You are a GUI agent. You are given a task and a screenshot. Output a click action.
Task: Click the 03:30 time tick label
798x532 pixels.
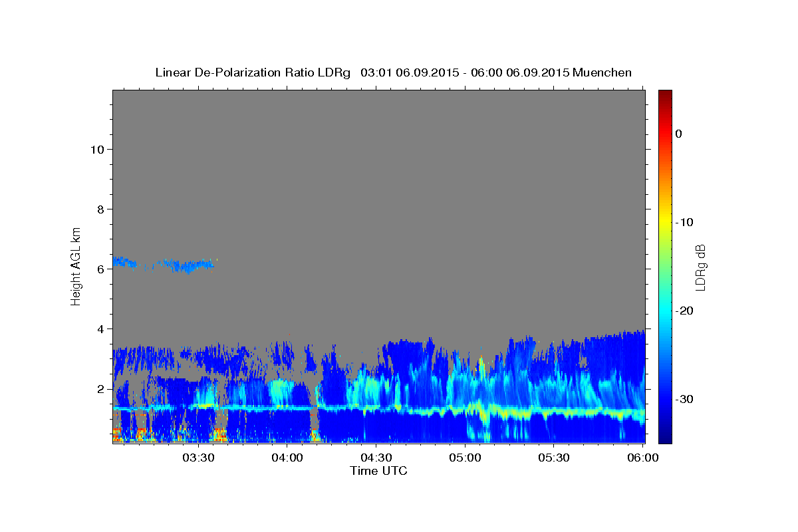click(x=198, y=458)
